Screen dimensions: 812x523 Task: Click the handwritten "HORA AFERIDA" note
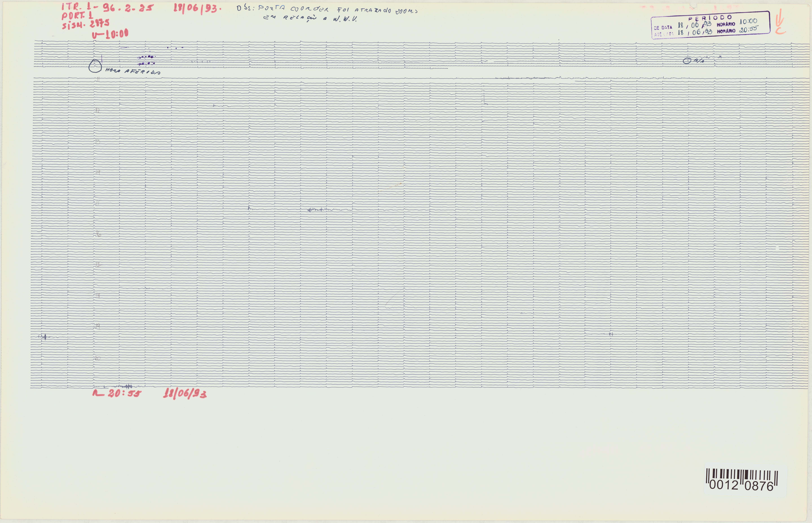[133, 71]
